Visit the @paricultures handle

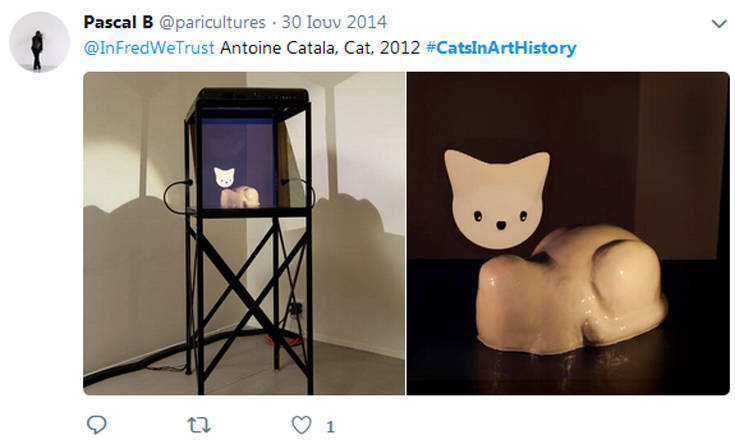coord(212,23)
